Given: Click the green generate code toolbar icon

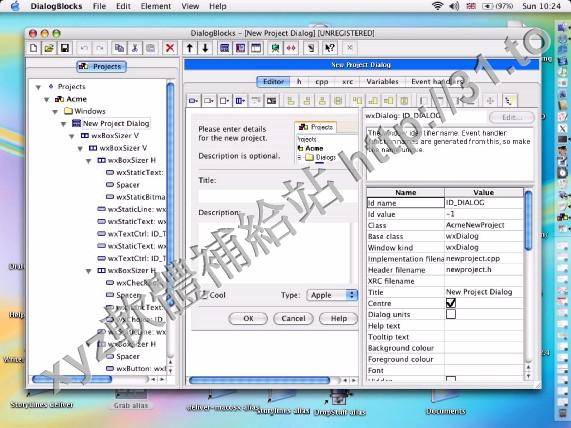Looking at the screenshot, I should click(x=275, y=48).
